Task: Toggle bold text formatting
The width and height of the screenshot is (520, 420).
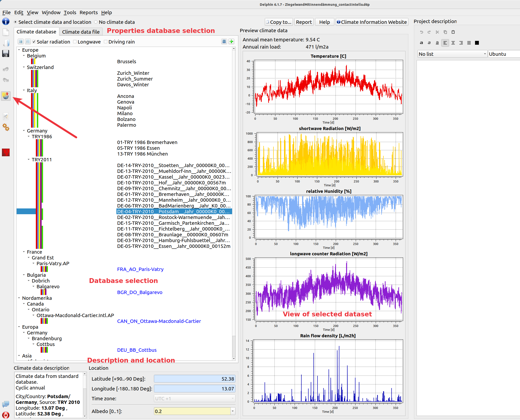Action: point(421,43)
